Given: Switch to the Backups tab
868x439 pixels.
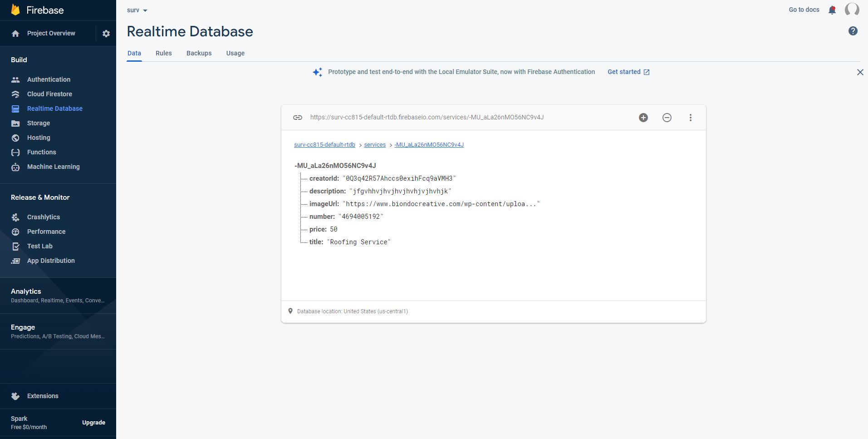Looking at the screenshot, I should point(199,53).
